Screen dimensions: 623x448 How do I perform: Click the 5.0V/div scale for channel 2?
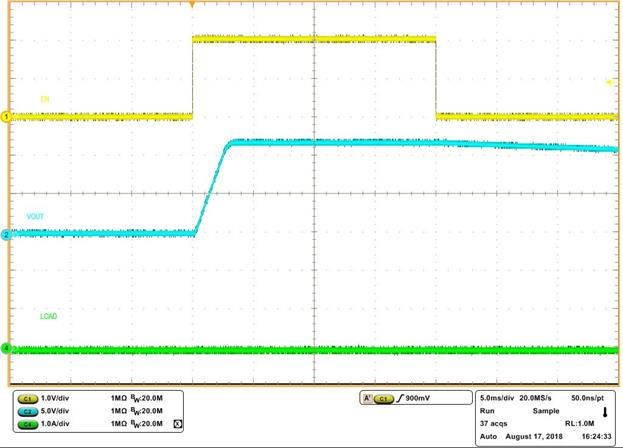click(x=56, y=411)
